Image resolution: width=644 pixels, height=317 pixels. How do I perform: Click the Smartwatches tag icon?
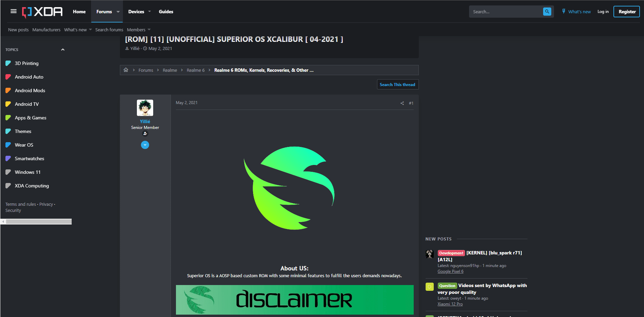8,158
